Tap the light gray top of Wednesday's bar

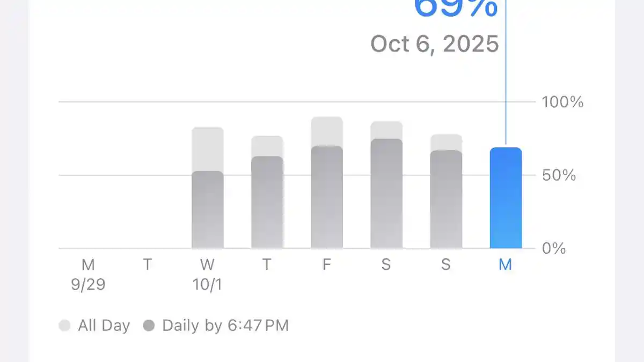tap(208, 149)
